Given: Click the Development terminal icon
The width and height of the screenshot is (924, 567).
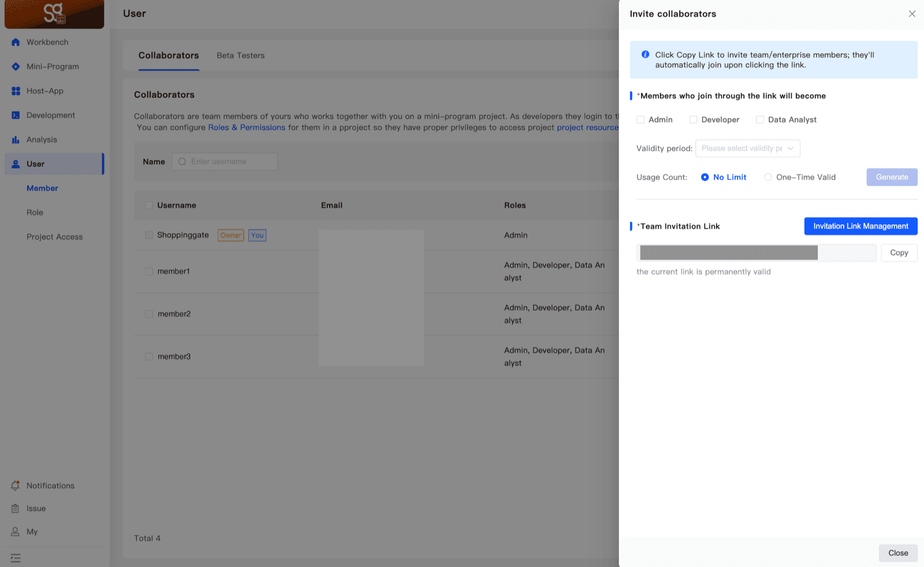Looking at the screenshot, I should tap(16, 115).
